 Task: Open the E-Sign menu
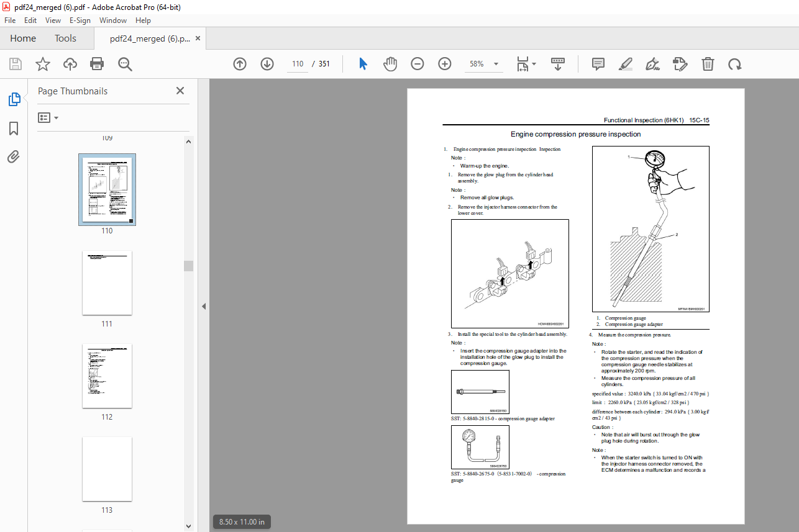pyautogui.click(x=80, y=20)
